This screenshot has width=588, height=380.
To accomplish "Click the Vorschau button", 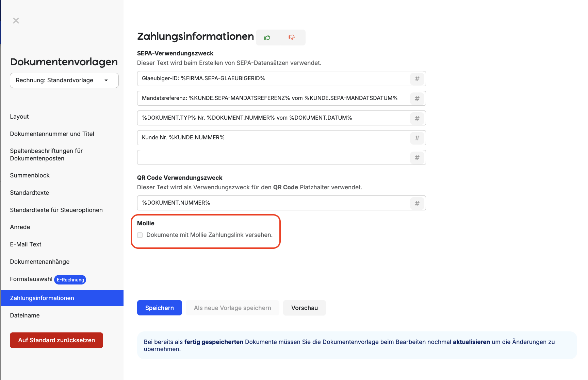I will [x=305, y=308].
